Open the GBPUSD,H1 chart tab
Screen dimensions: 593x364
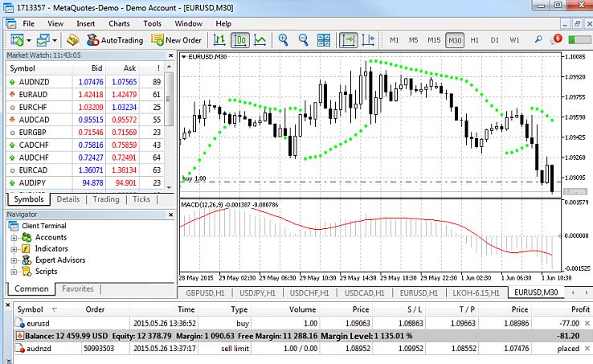pyautogui.click(x=206, y=292)
